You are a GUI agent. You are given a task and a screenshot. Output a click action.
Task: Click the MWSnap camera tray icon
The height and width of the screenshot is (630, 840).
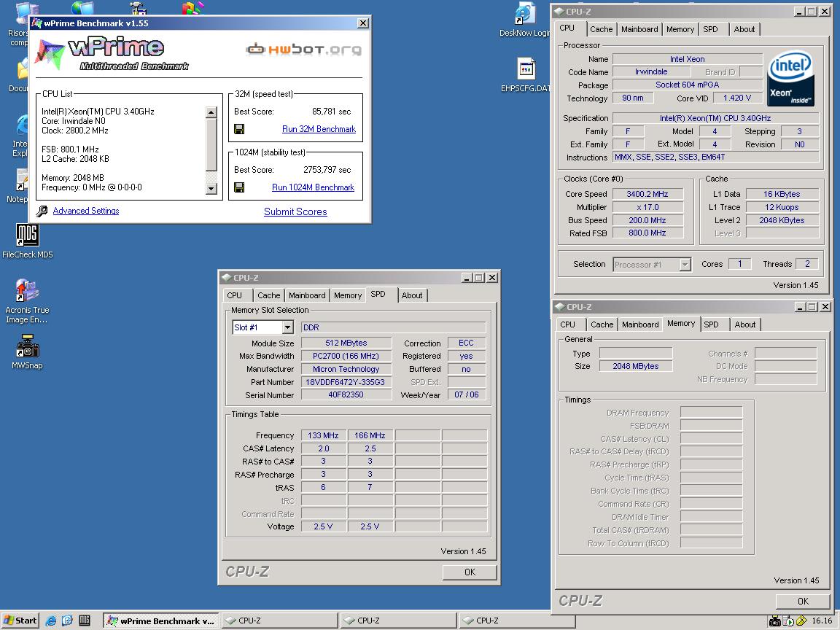pyautogui.click(x=774, y=621)
